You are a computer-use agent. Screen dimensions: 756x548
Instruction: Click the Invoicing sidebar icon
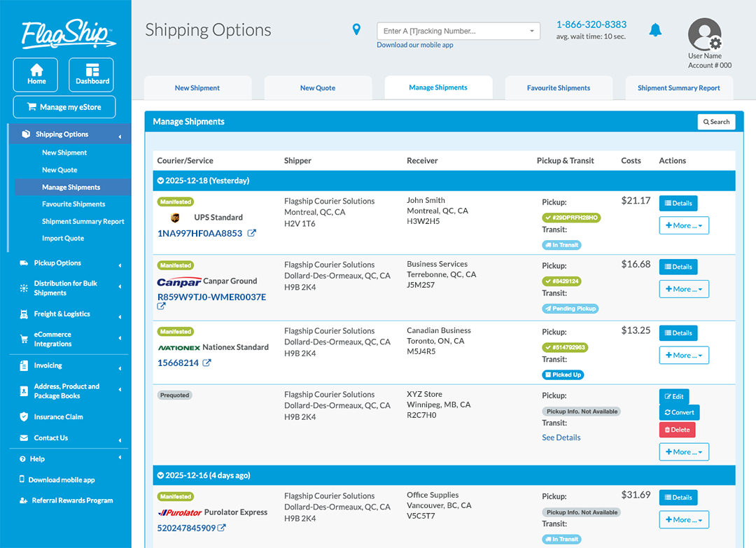(25, 365)
